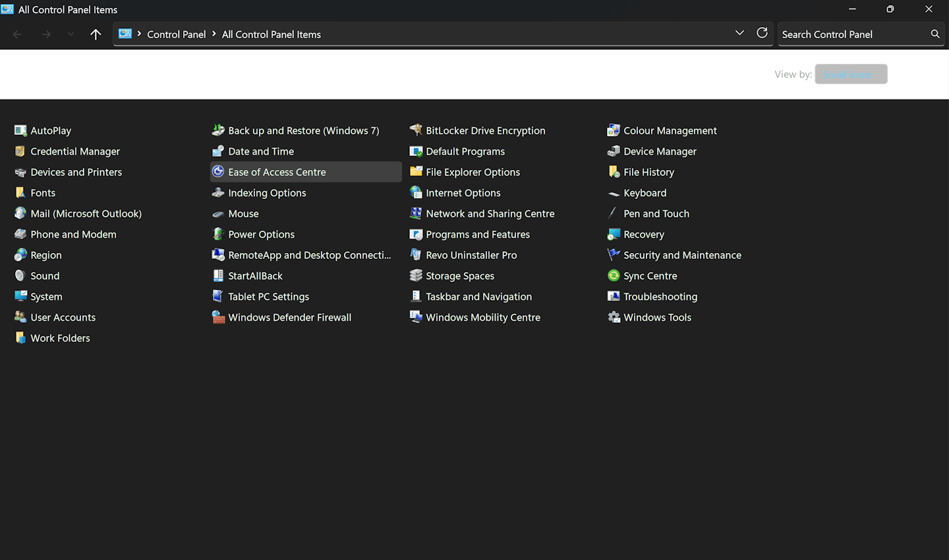The image size is (949, 560).
Task: Select All Control Panel Items breadcrumb
Action: click(271, 34)
